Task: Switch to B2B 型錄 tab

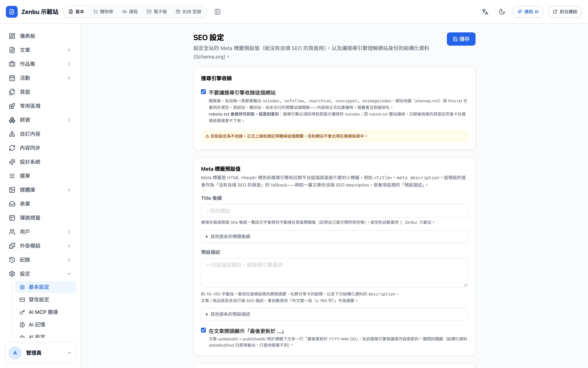Action: [x=189, y=12]
